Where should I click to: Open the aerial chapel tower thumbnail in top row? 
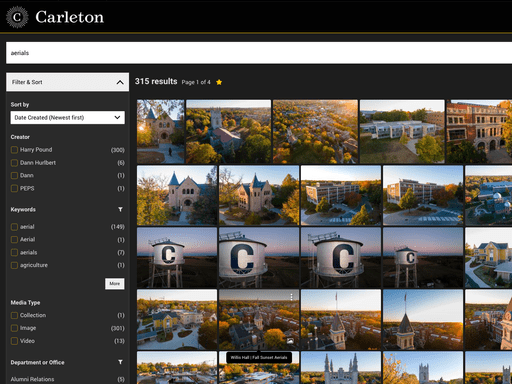(x=228, y=131)
